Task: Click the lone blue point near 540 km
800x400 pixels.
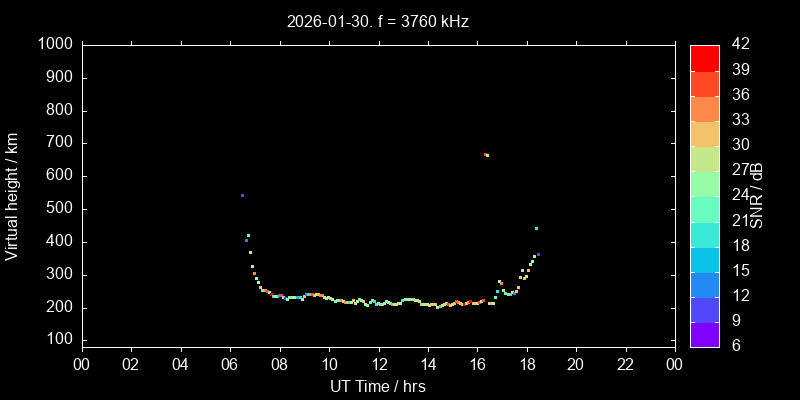Action: pyautogui.click(x=242, y=196)
